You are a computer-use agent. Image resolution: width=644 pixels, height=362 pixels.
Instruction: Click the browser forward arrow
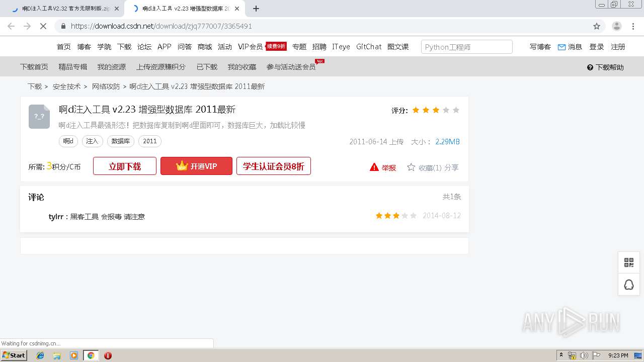point(27,26)
